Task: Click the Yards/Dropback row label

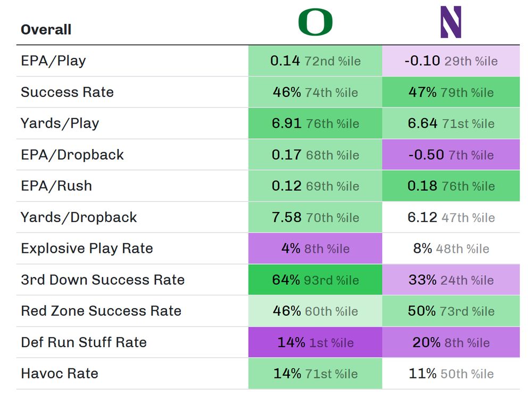Action: pyautogui.click(x=79, y=217)
